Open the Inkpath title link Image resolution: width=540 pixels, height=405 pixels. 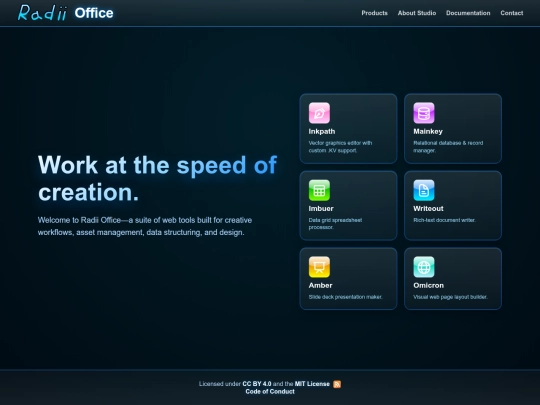(x=322, y=132)
